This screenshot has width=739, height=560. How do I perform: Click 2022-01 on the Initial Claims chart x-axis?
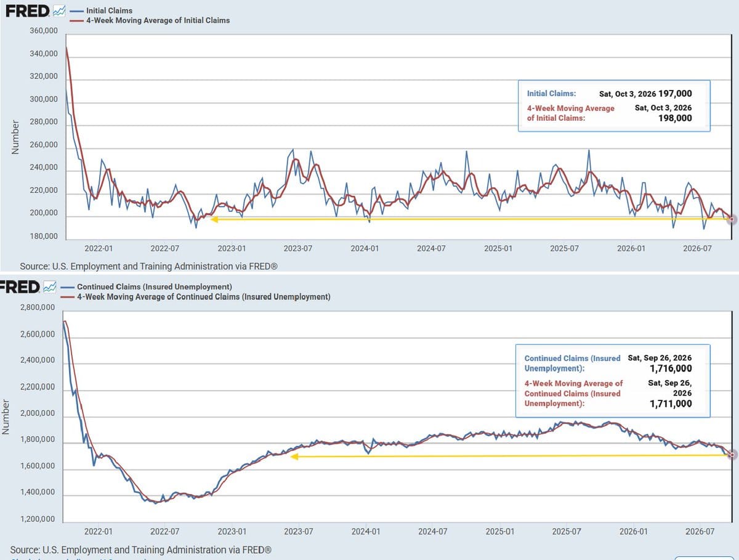(98, 248)
